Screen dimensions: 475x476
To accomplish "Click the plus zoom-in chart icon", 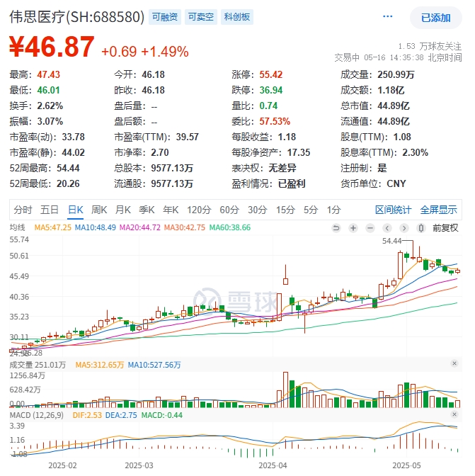I will tap(353, 227).
